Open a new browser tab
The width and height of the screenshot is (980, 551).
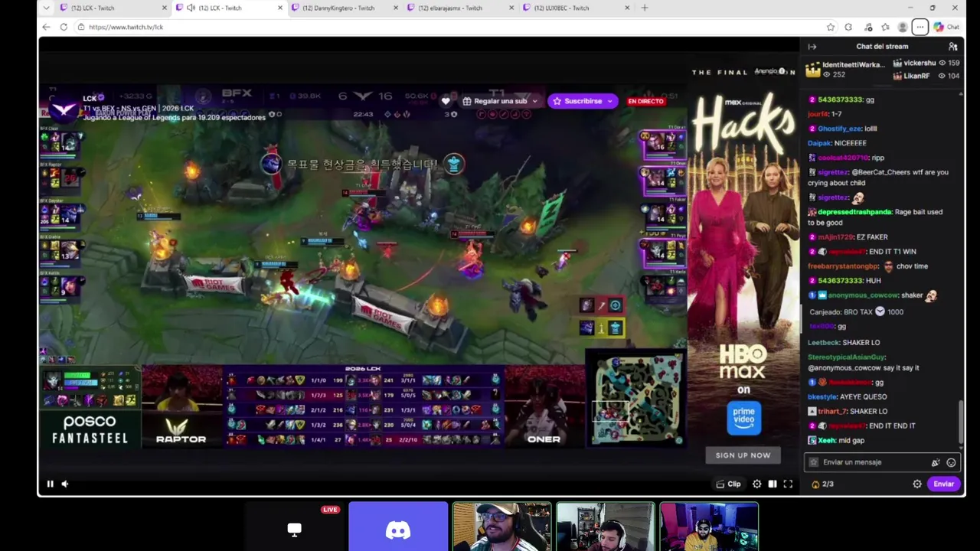pos(645,8)
